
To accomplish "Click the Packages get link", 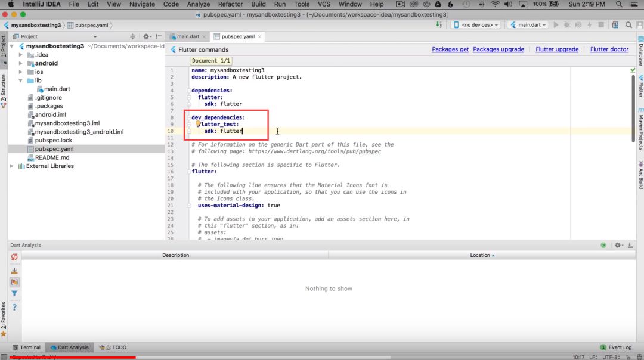I will pos(450,49).
